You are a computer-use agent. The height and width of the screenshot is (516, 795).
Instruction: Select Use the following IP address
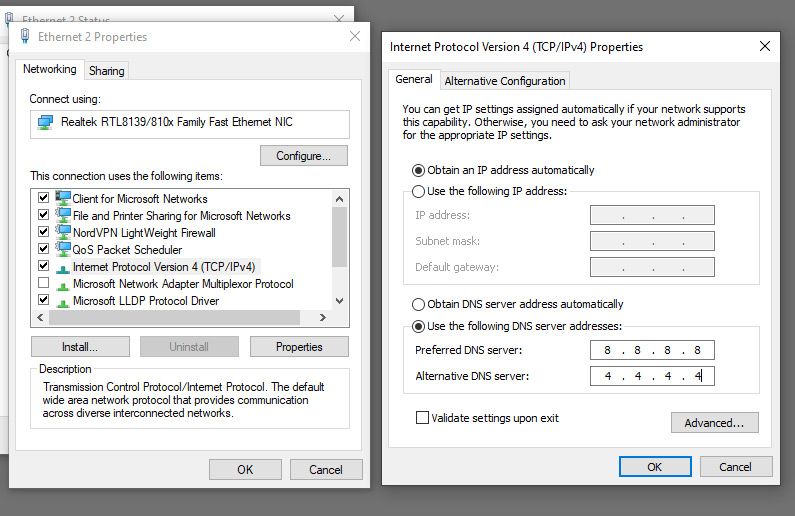click(x=418, y=191)
